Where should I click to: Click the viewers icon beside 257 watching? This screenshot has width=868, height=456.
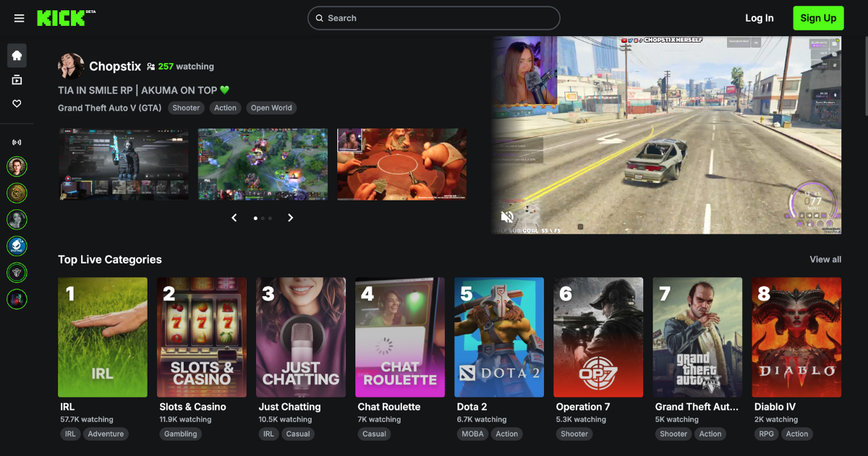[150, 67]
